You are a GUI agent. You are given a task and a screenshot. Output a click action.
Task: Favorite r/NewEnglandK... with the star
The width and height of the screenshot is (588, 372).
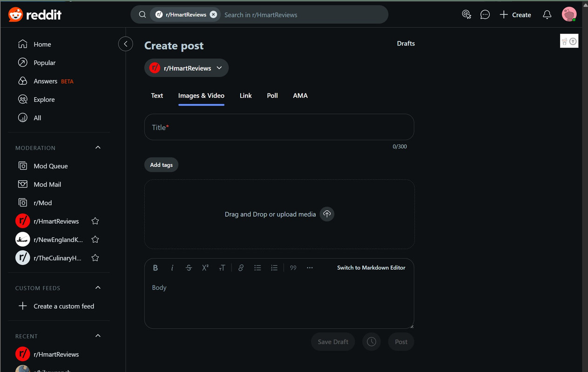[x=95, y=239]
